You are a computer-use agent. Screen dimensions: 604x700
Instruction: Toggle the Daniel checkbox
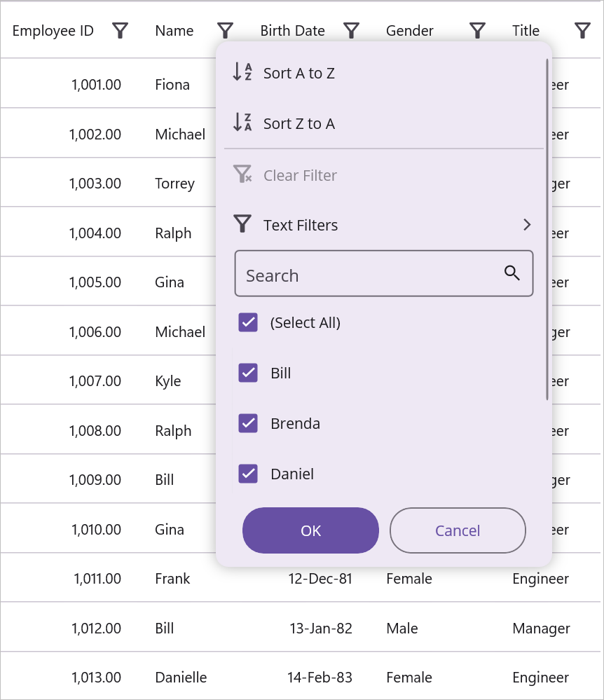[x=248, y=474]
